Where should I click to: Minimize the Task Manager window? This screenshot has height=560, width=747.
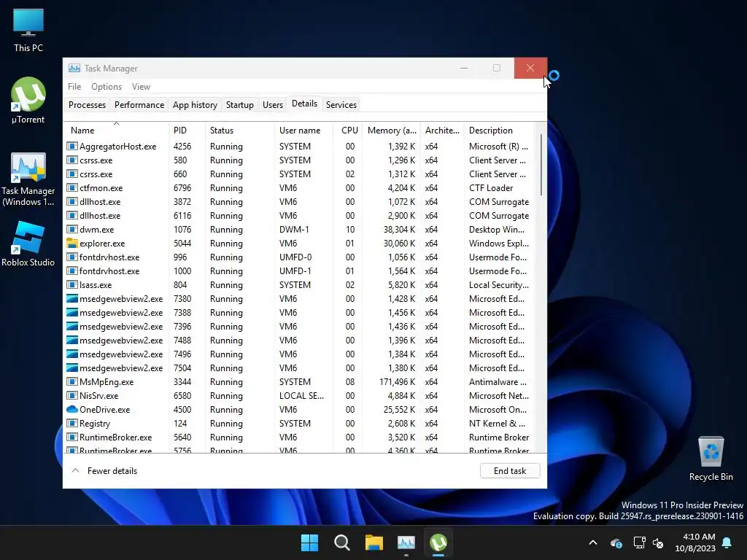(x=464, y=68)
